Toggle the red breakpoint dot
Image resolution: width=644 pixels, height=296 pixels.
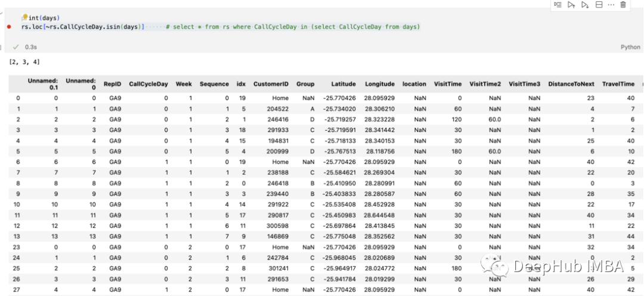(8, 27)
